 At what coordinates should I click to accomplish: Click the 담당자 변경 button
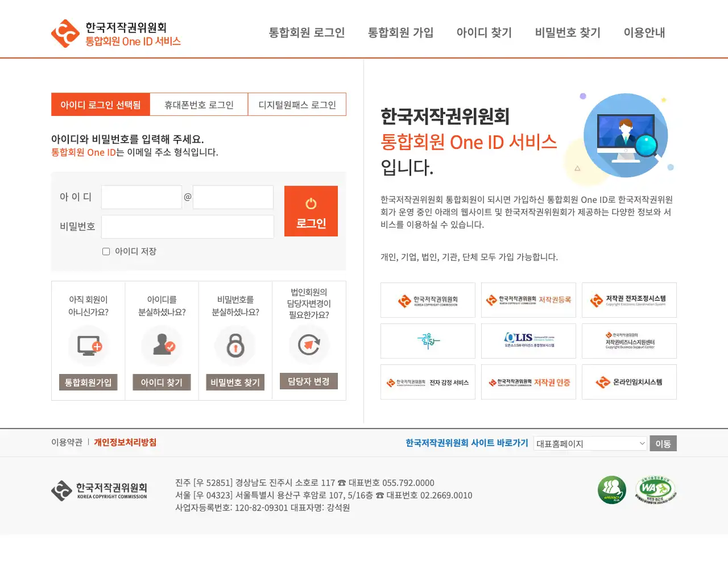coord(309,381)
